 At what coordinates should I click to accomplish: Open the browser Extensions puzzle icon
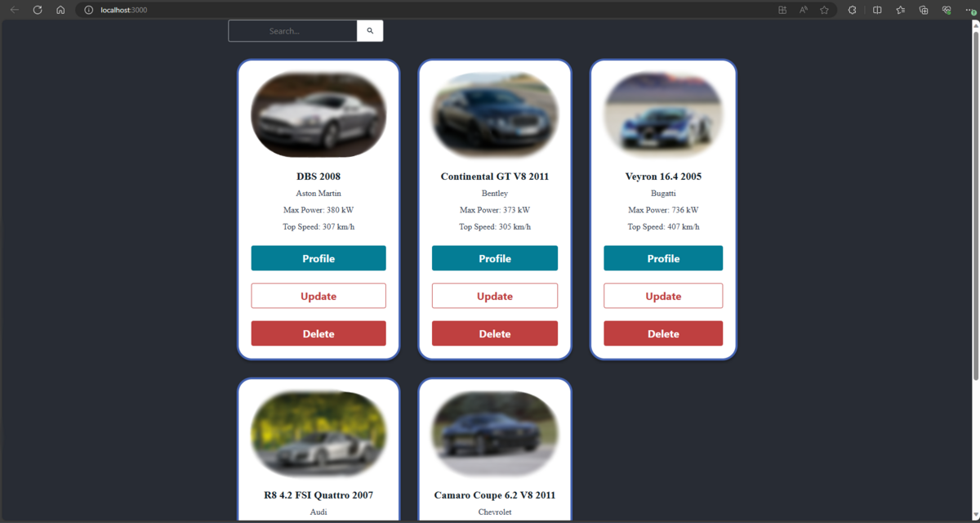tap(852, 10)
